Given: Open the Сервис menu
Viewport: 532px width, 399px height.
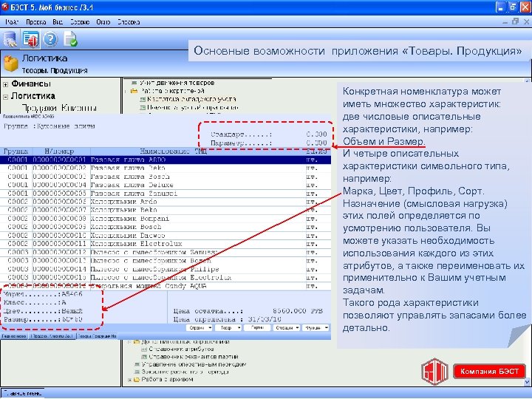Looking at the screenshot, I should [80, 22].
